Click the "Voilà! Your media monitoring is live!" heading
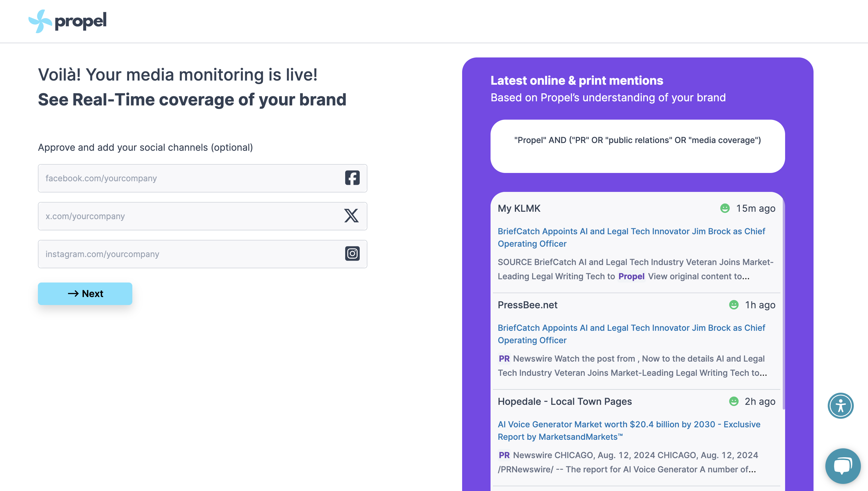 coord(178,75)
